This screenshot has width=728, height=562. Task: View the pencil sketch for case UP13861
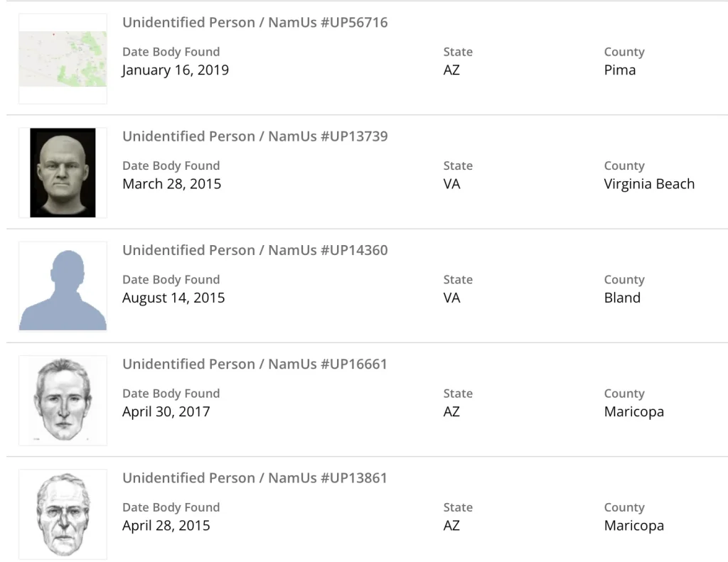63,514
